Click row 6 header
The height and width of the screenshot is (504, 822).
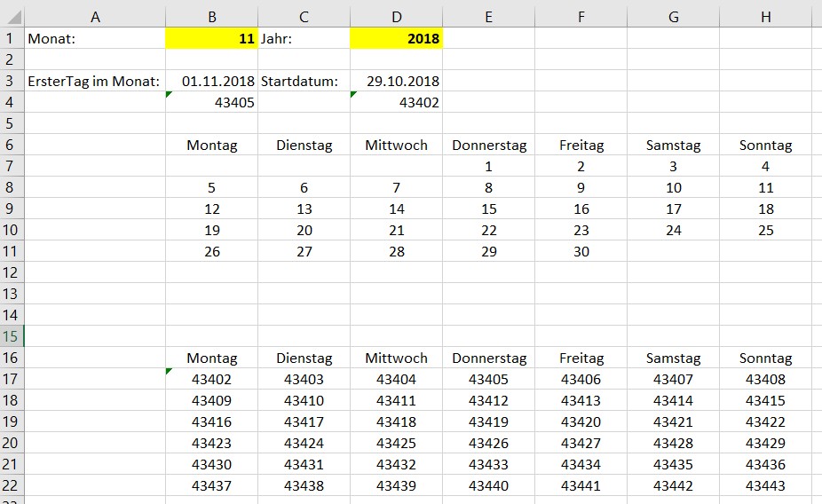point(12,145)
